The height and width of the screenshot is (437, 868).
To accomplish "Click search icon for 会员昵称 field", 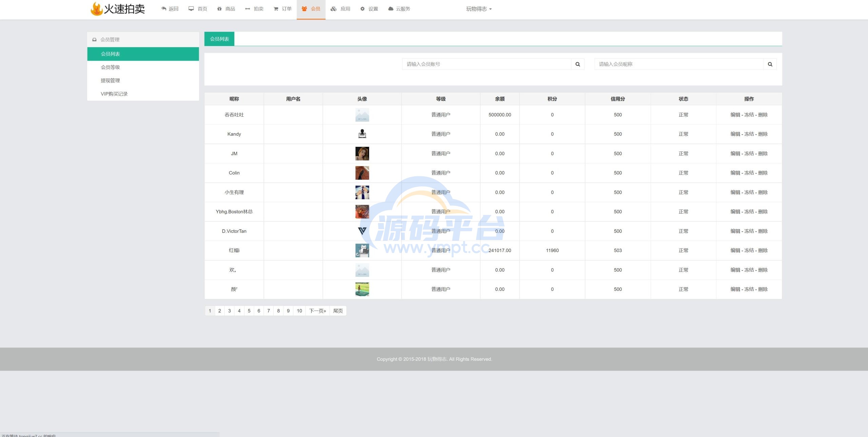I will pos(770,64).
